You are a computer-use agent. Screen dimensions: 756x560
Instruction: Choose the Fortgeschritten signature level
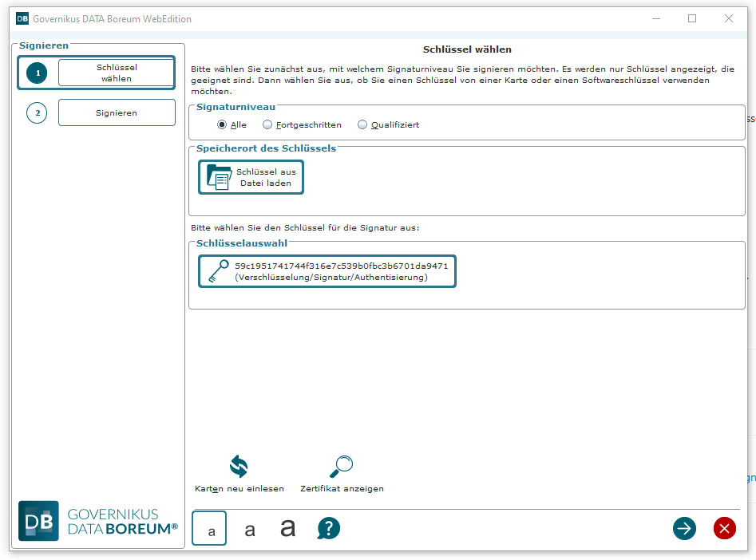[x=267, y=124]
